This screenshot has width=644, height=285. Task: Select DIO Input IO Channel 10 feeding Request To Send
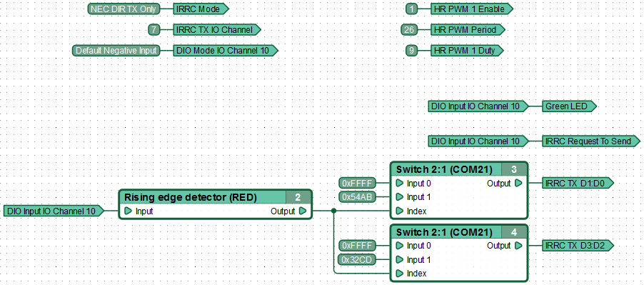click(x=478, y=141)
